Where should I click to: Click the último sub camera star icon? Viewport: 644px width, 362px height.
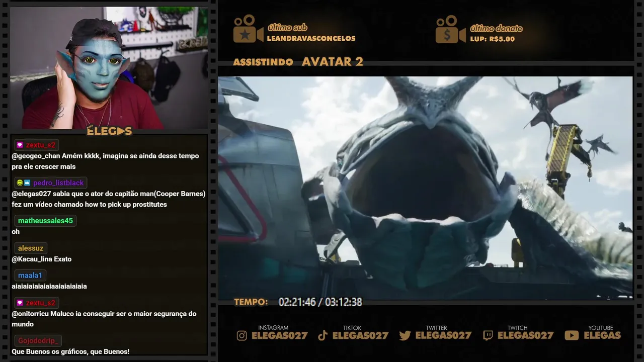[x=248, y=29]
